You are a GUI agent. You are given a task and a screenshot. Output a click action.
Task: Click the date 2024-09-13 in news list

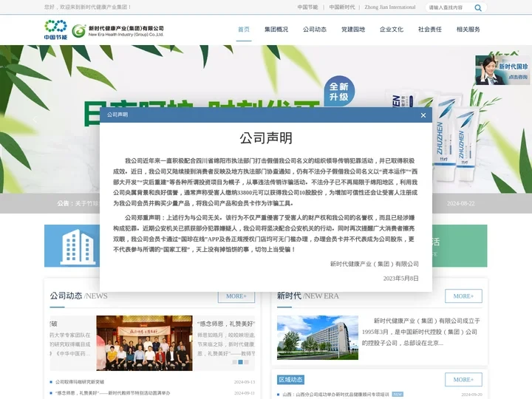[x=245, y=382]
